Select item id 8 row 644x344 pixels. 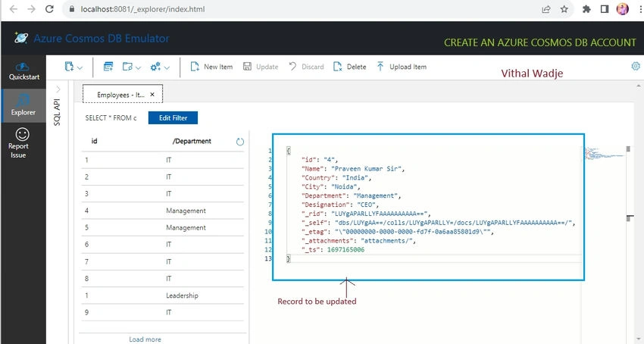pos(163,278)
